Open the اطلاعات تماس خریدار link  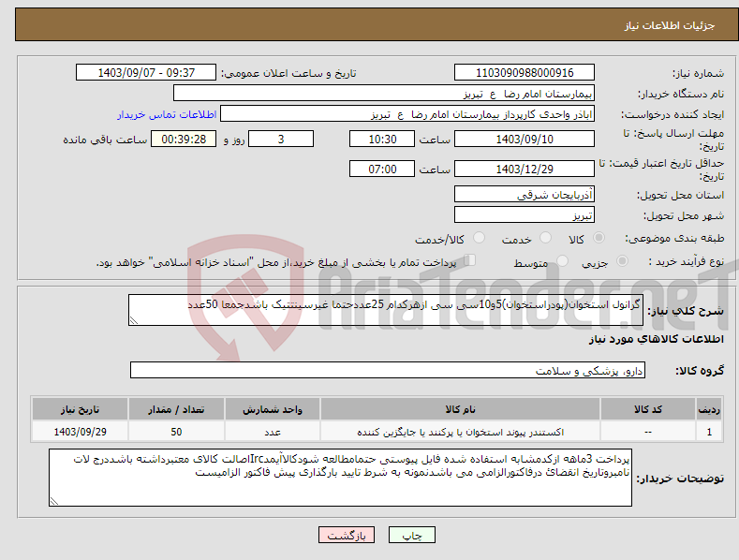click(x=167, y=114)
